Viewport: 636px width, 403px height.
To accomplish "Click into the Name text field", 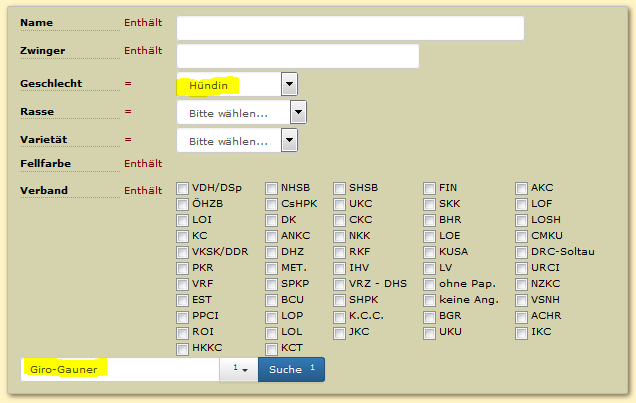I will click(x=350, y=28).
